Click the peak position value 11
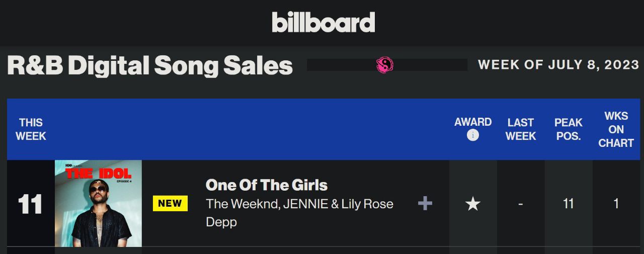644x254 pixels. [x=568, y=203]
